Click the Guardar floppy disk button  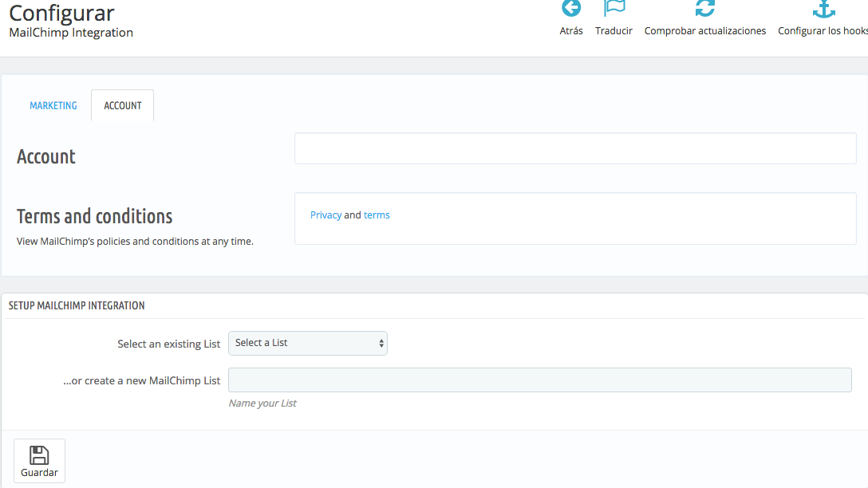click(x=39, y=461)
